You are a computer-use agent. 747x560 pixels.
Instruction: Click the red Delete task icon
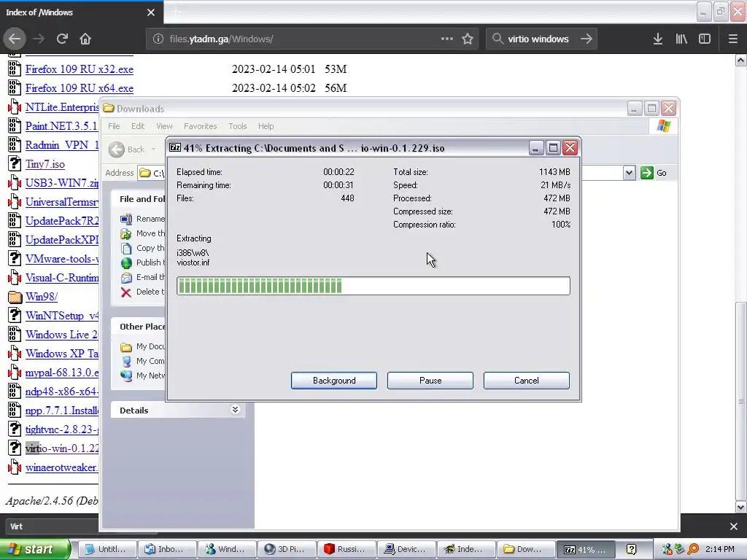point(125,292)
